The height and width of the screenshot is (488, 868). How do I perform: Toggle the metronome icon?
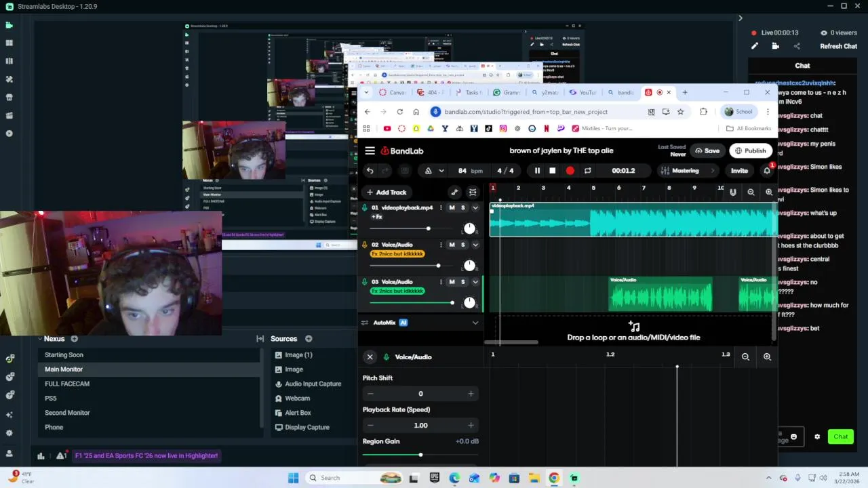pos(429,171)
